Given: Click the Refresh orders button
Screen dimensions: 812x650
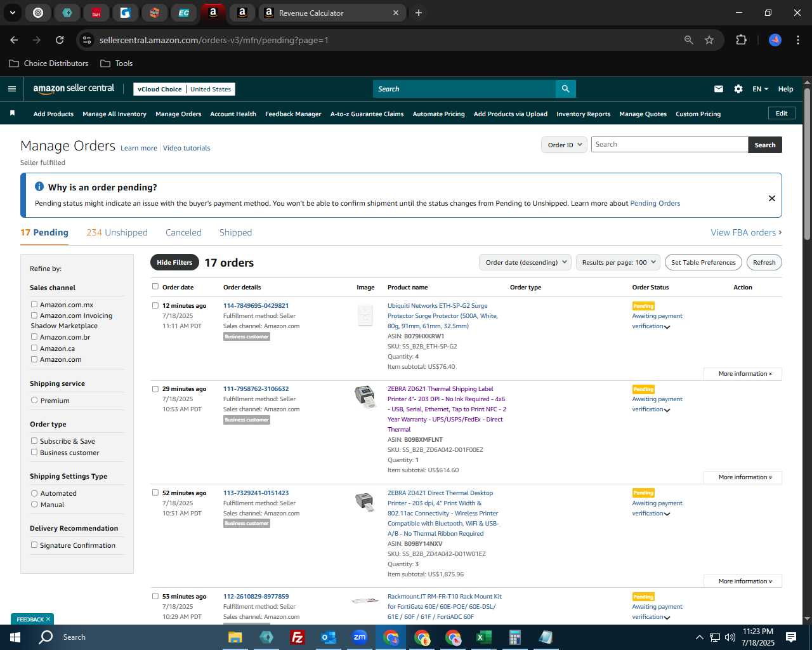Looking at the screenshot, I should point(764,262).
